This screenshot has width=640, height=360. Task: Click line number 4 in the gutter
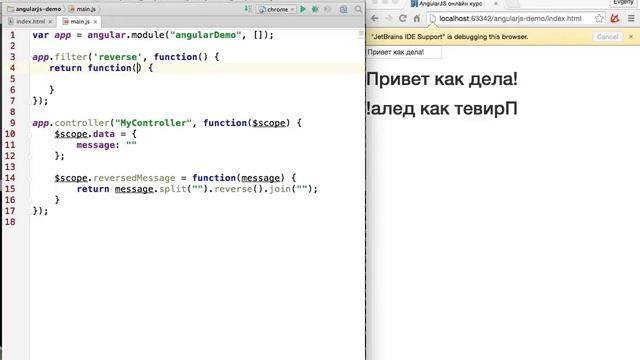click(13, 68)
